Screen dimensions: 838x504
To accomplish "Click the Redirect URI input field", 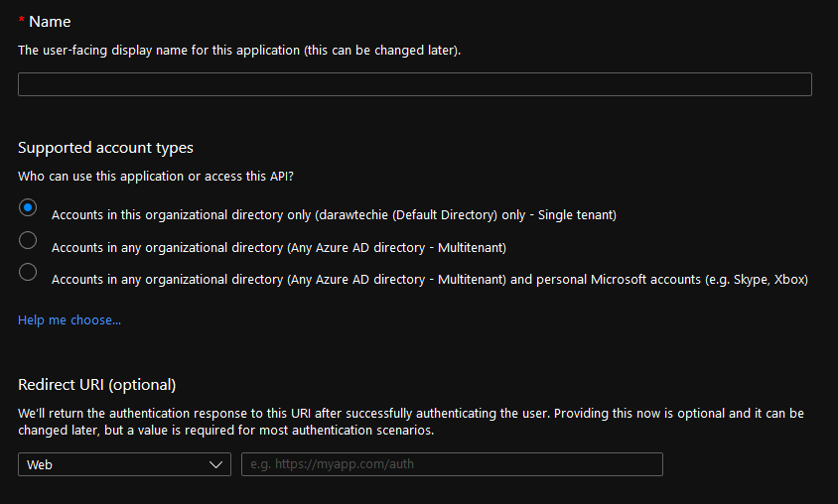I will tap(452, 464).
